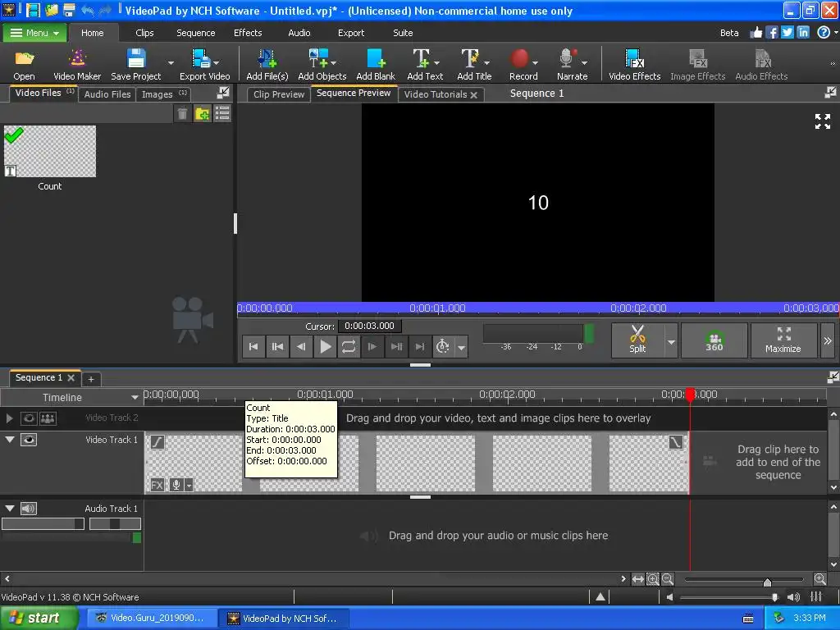The width and height of the screenshot is (840, 630).
Task: Add File(s) to the project
Action: tap(267, 65)
